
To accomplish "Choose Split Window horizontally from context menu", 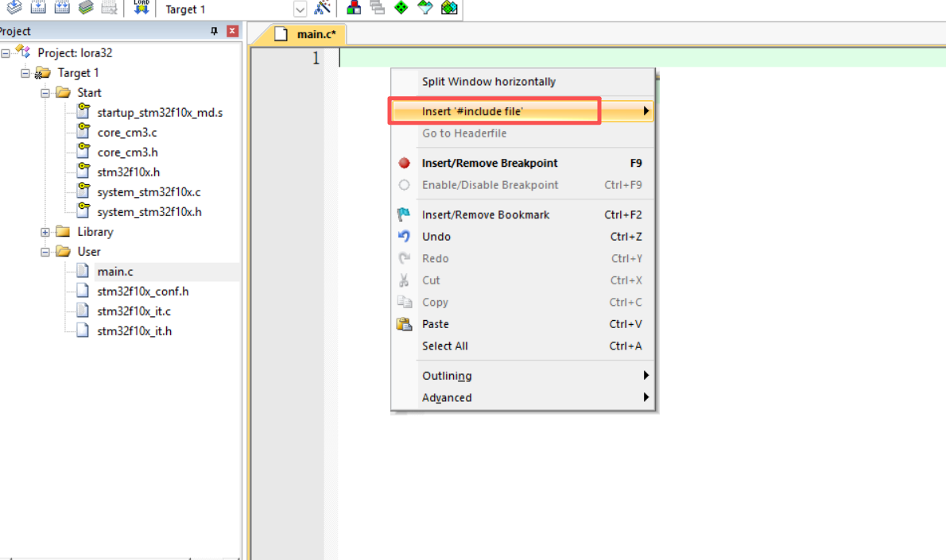I will (x=522, y=81).
